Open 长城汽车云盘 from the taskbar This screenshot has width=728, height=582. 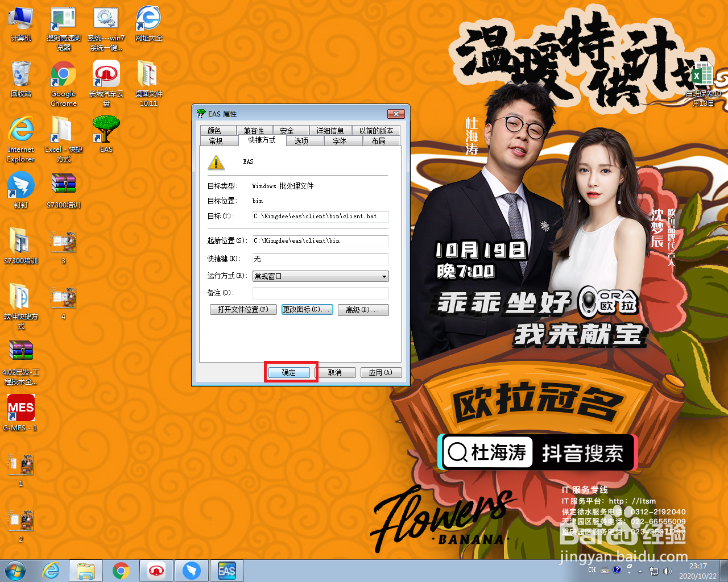click(x=156, y=571)
